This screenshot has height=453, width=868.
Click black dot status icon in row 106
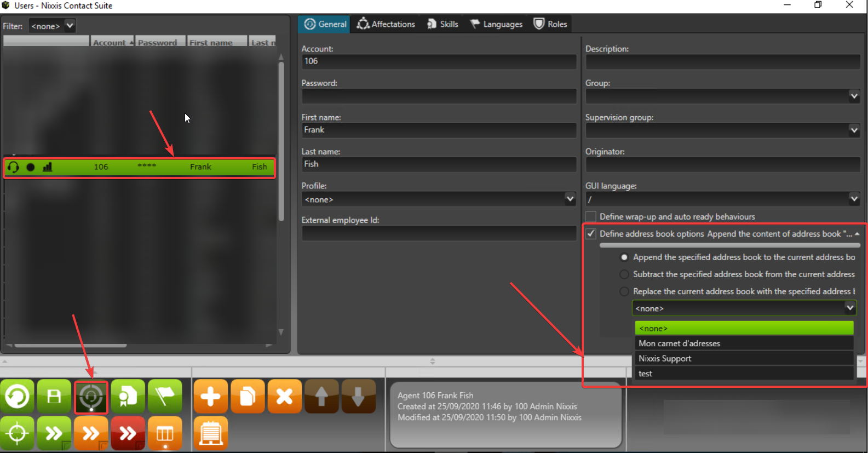31,167
